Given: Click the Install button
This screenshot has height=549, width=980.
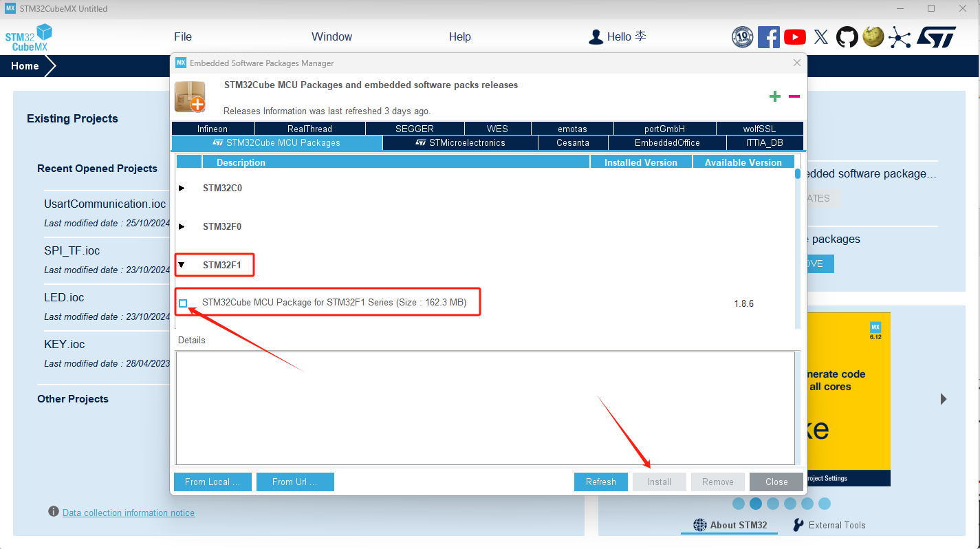Looking at the screenshot, I should [x=660, y=482].
